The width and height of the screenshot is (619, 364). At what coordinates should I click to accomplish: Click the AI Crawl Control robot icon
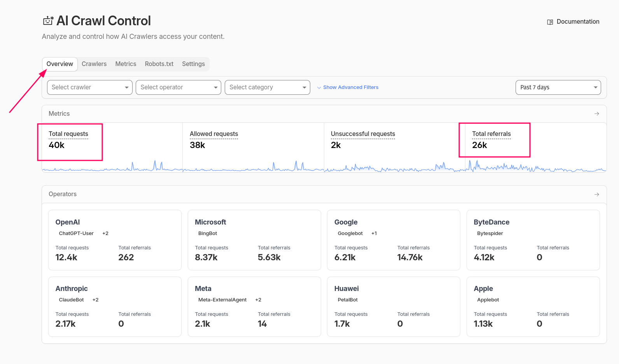point(48,21)
